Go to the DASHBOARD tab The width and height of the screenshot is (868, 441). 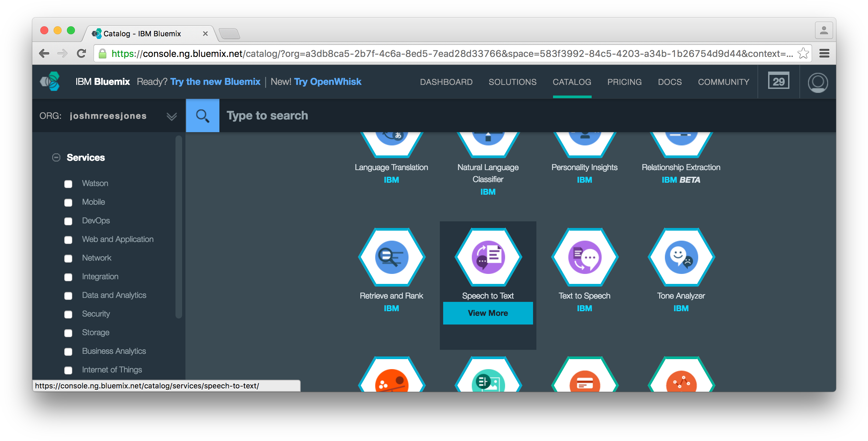tap(446, 82)
